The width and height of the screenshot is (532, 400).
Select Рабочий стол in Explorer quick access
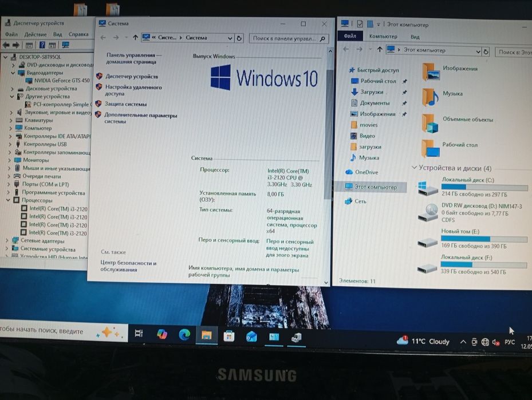[374, 81]
